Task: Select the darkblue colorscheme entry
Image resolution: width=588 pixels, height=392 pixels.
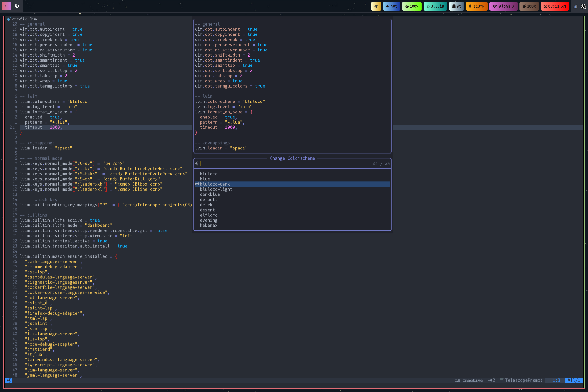Action: point(210,194)
